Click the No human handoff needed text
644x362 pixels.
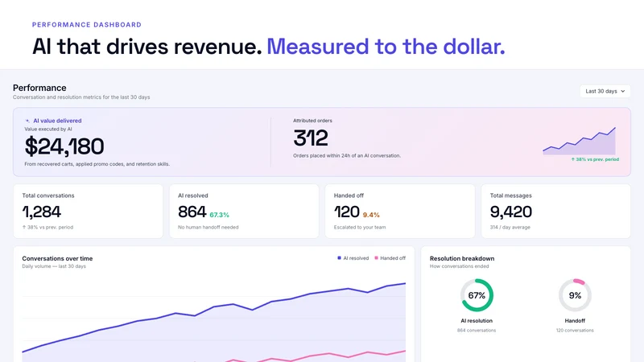(208, 227)
